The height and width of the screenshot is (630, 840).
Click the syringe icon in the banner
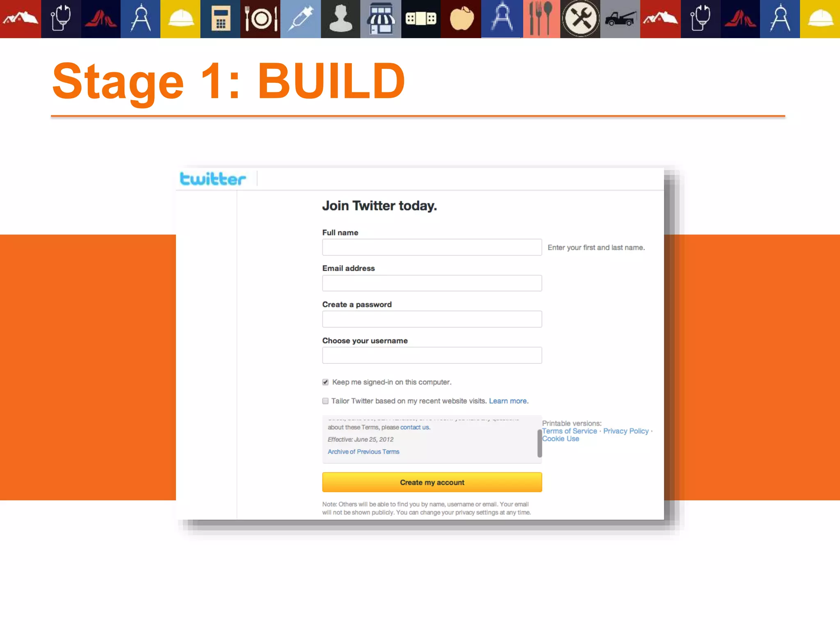(301, 19)
